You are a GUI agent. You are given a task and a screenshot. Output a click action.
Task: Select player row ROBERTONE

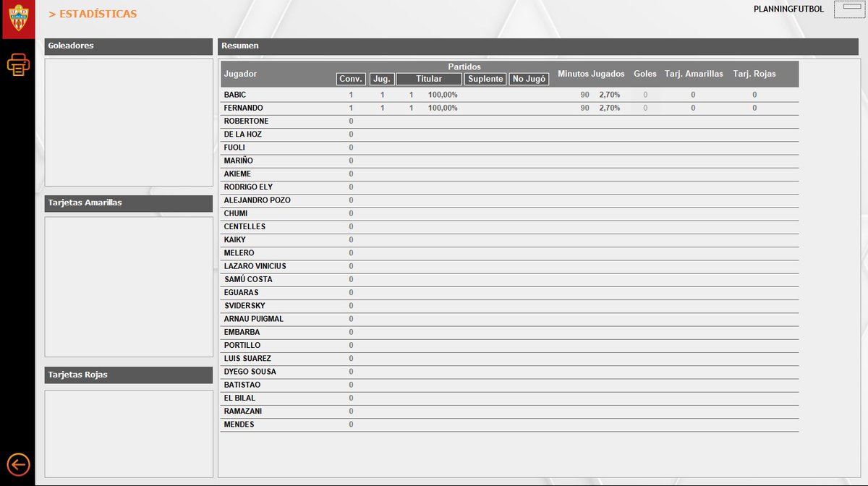point(510,121)
